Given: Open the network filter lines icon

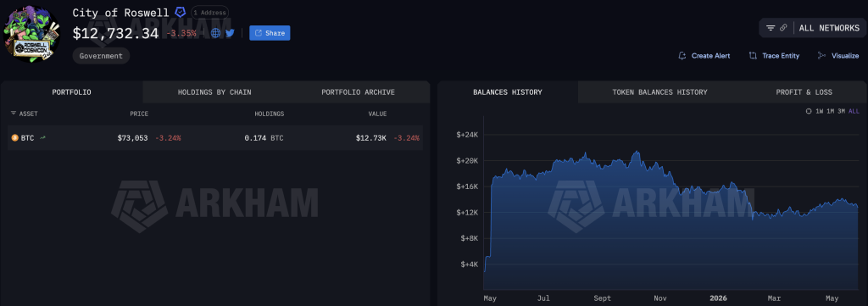Looking at the screenshot, I should click(x=770, y=28).
